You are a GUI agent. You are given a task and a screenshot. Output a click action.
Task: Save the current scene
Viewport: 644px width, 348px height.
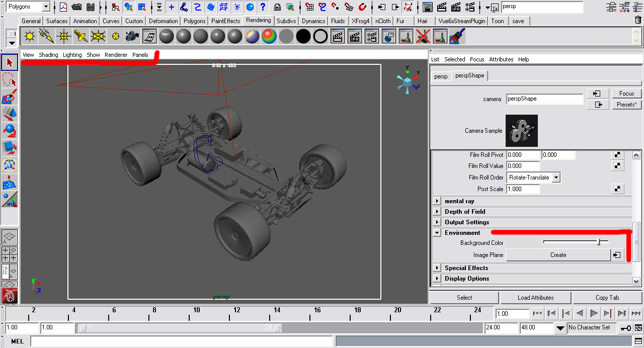point(91,7)
